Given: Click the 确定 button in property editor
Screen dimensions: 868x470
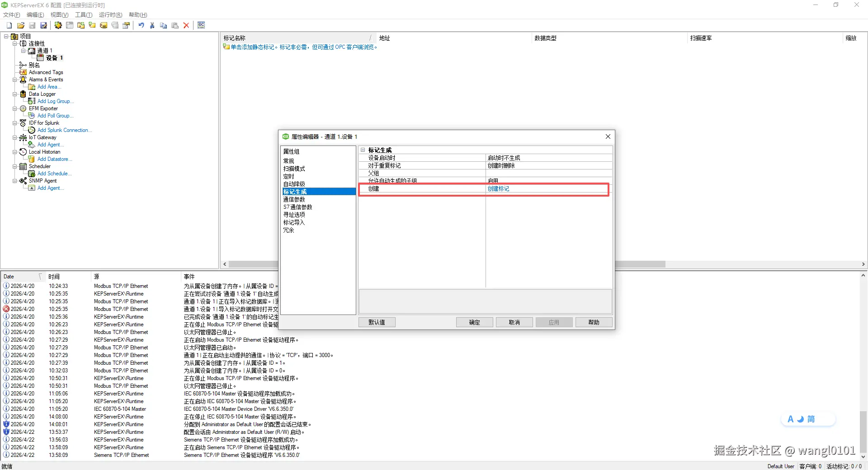Looking at the screenshot, I should pos(474,322).
